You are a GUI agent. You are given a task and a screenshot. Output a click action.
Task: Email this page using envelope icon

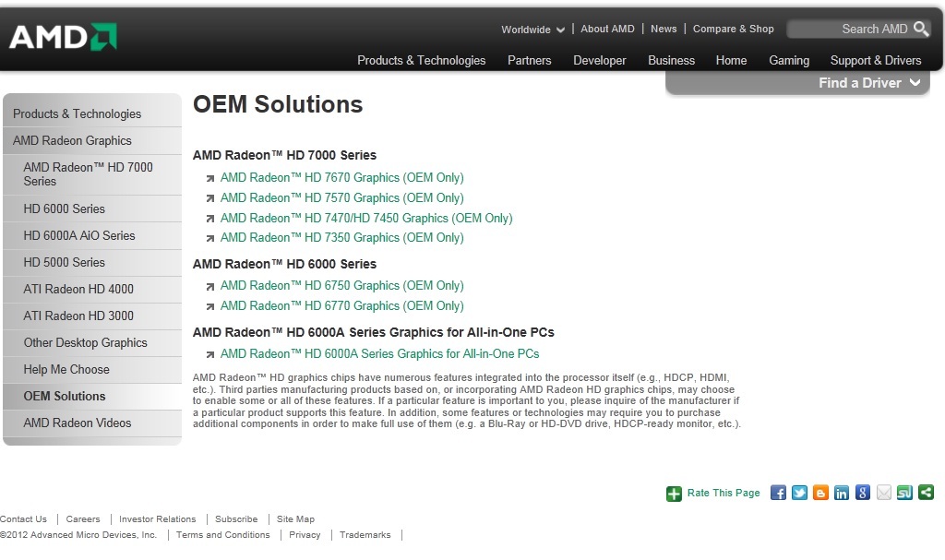883,493
